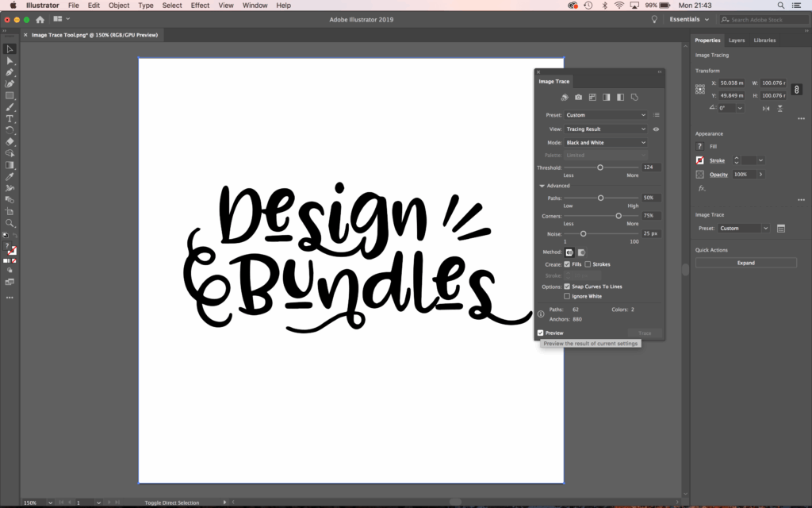Select the Rectangle tool
Image resolution: width=812 pixels, height=508 pixels.
point(10,96)
